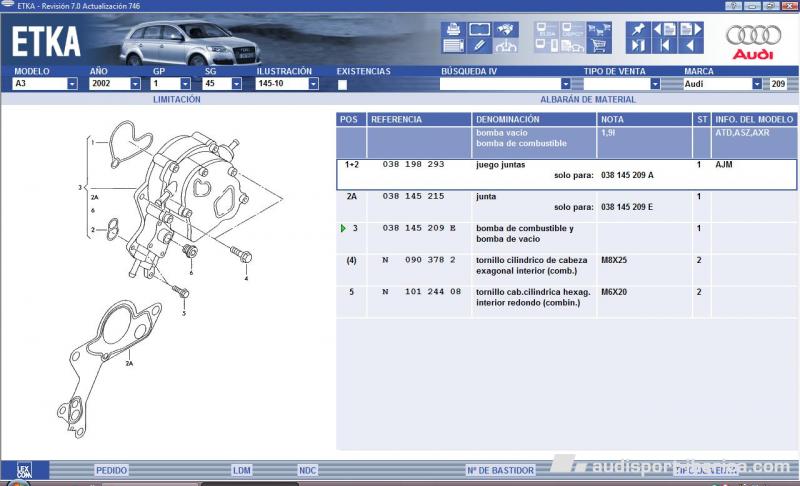Click the greyed documents-and-car icon
The image size is (800, 486).
point(572,46)
